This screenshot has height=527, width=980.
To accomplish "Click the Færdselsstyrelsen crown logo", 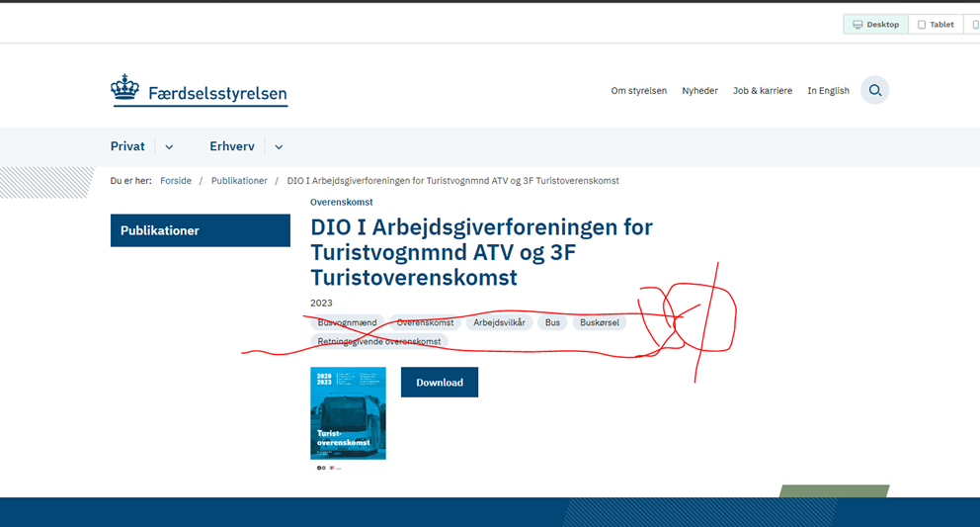I will click(124, 88).
